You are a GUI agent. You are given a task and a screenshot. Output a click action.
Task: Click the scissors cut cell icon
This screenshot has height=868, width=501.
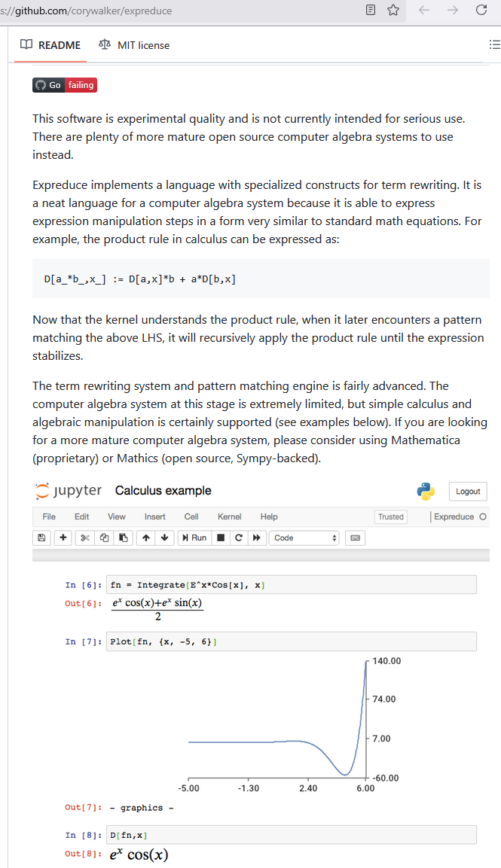[x=85, y=538]
